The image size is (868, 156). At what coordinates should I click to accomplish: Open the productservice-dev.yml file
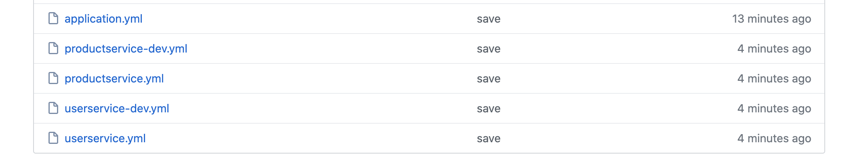tap(126, 49)
